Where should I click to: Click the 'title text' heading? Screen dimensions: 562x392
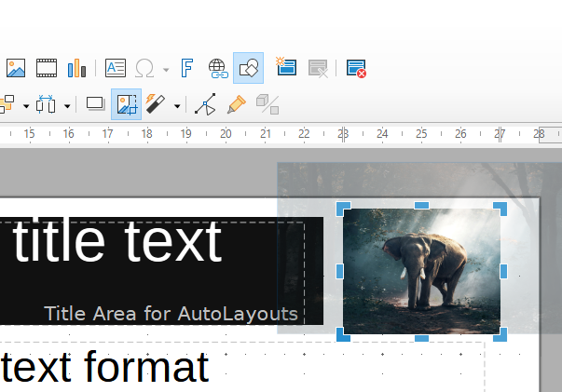[117, 241]
